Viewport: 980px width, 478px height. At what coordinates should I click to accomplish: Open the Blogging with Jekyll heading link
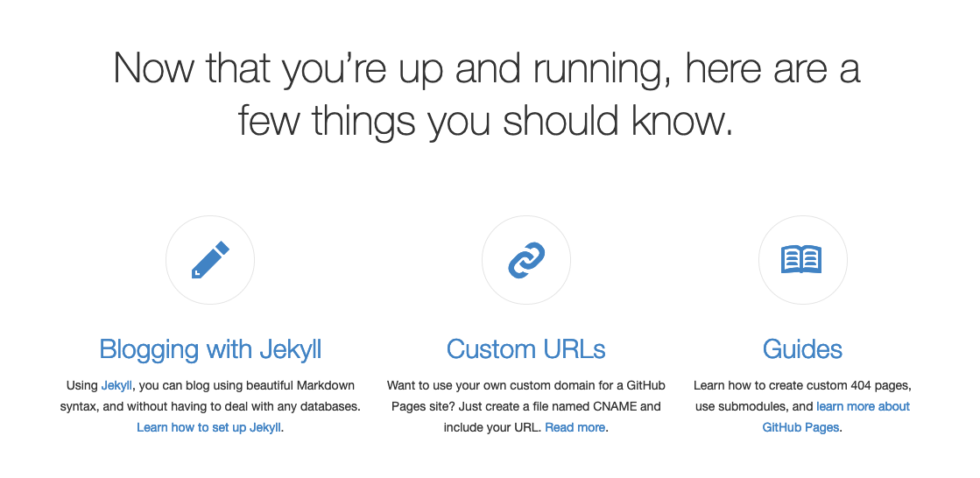pos(210,349)
